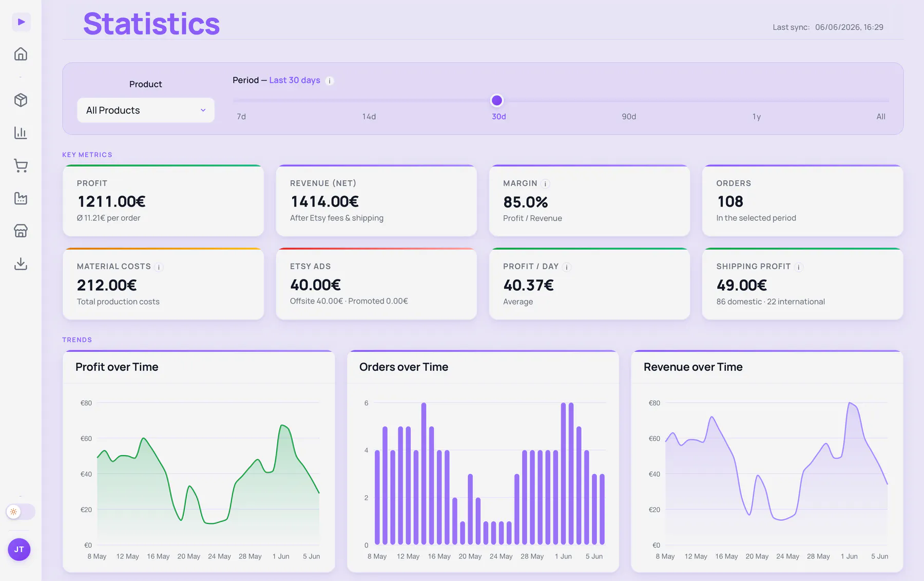The width and height of the screenshot is (924, 581).
Task: Click the 'Total production costs' subtitle
Action: coord(118,302)
